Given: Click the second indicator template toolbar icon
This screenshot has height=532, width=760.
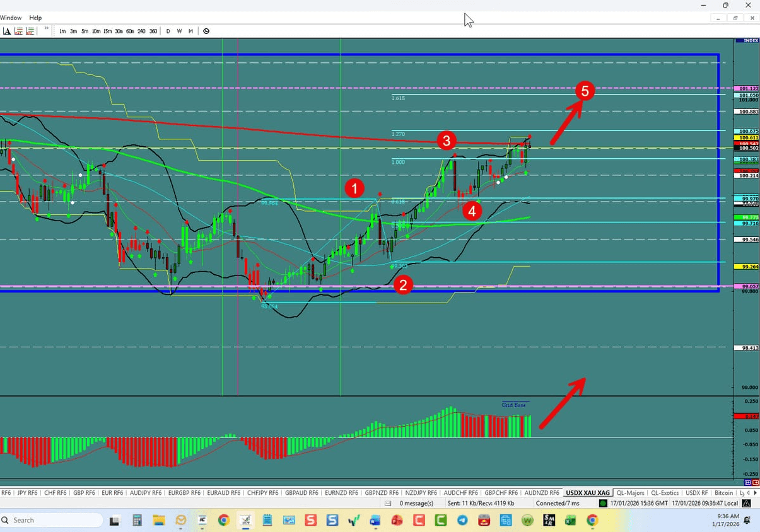Looking at the screenshot, I should [x=30, y=30].
